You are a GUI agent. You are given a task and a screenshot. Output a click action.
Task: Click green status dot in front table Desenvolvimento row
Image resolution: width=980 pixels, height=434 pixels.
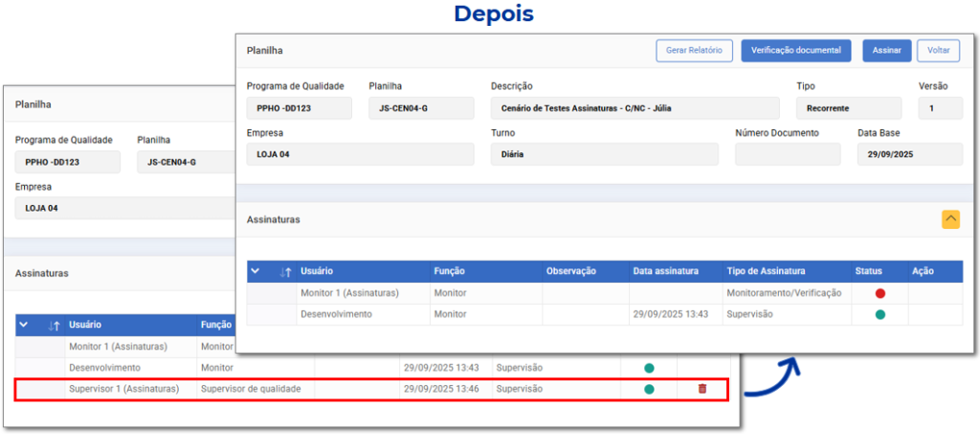880,314
